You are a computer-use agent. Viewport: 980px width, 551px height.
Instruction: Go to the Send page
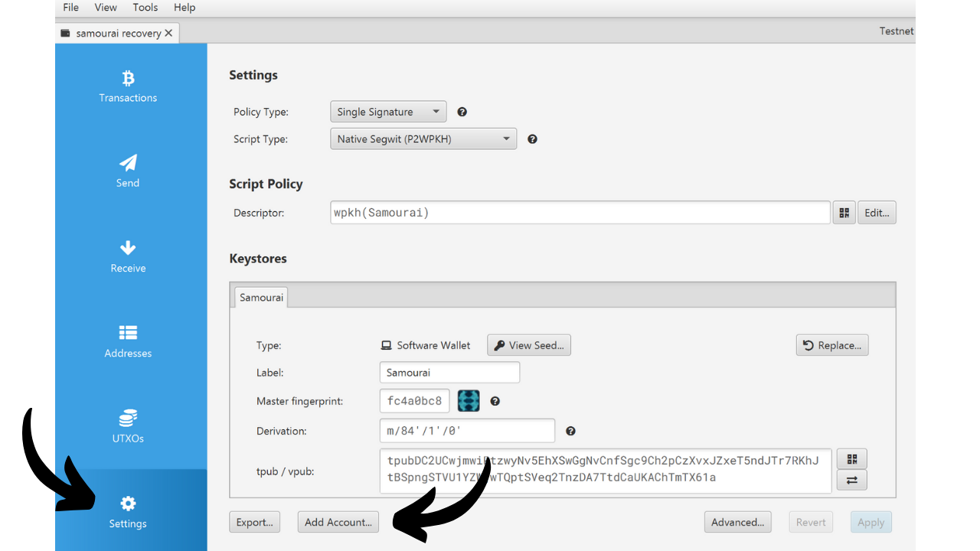[x=128, y=171]
